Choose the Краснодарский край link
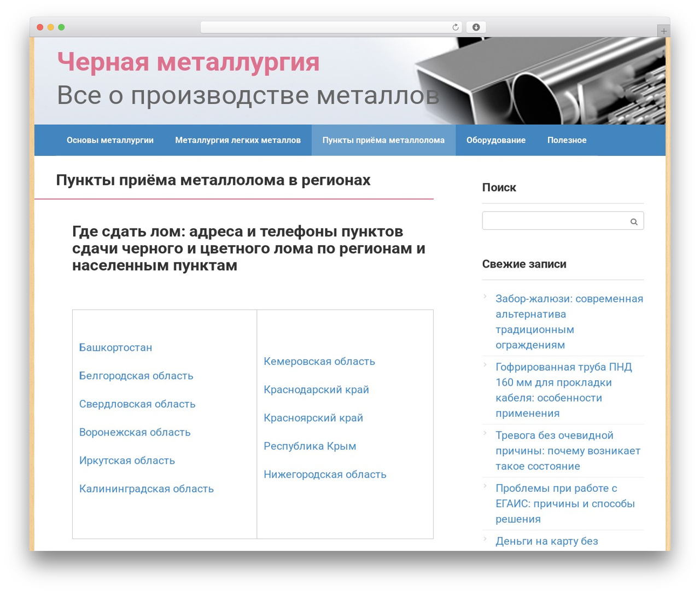 click(317, 390)
